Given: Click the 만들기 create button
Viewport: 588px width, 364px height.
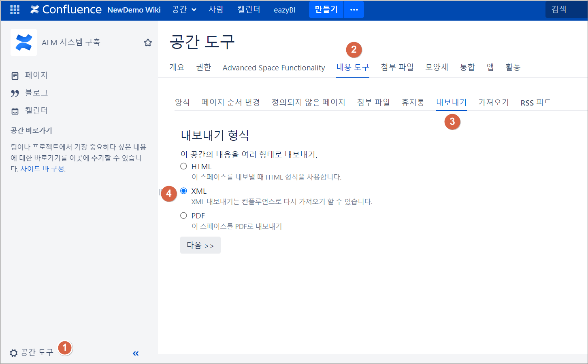Looking at the screenshot, I should click(326, 10).
